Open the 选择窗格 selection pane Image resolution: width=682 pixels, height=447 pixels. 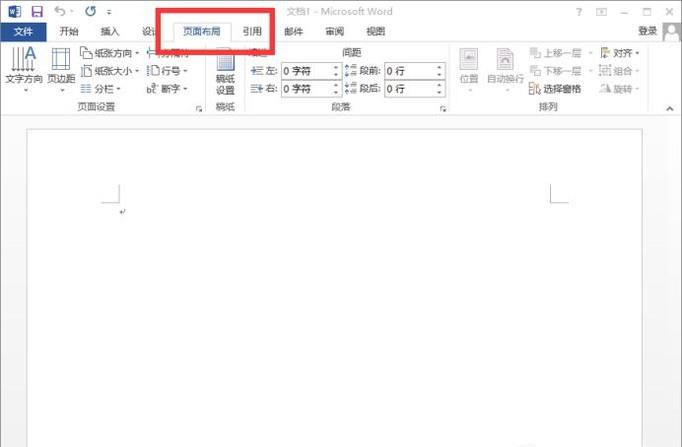555,89
